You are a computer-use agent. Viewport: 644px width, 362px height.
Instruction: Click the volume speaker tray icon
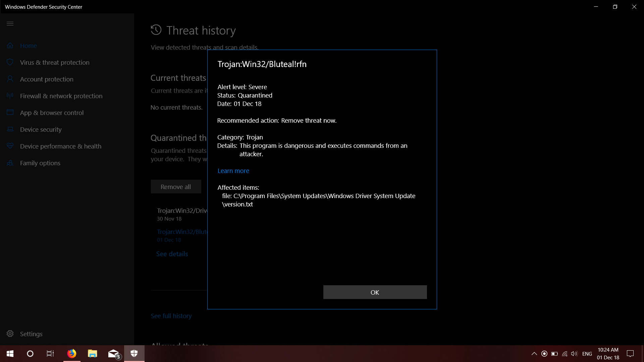pyautogui.click(x=575, y=354)
